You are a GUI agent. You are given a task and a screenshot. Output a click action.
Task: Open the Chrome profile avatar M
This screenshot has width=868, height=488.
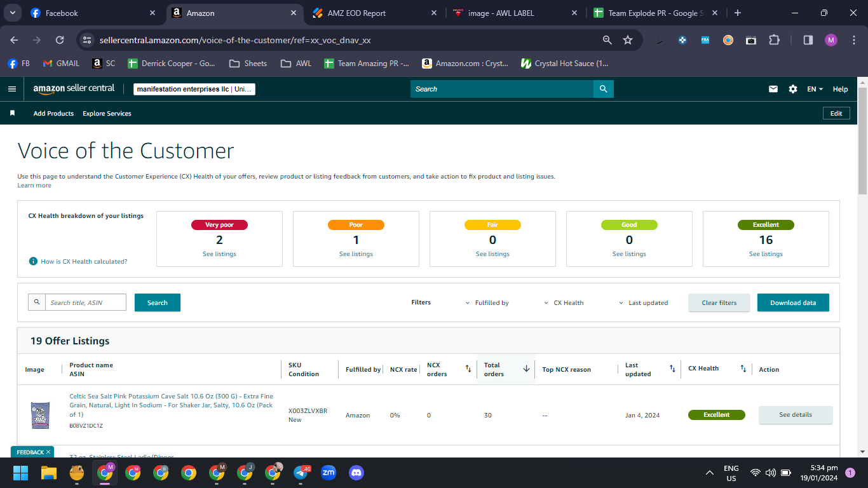click(x=831, y=40)
